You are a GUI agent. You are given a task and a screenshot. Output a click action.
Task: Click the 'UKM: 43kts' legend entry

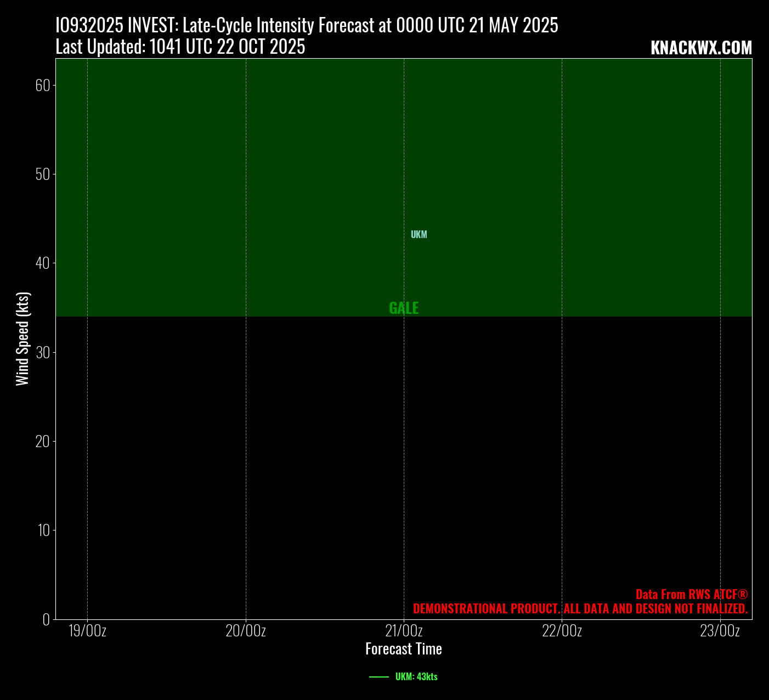coord(416,677)
